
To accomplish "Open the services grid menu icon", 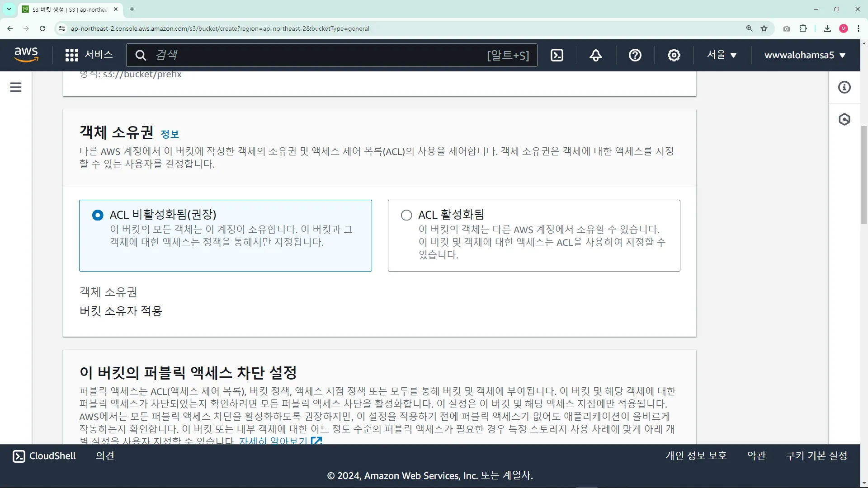I will pyautogui.click(x=71, y=55).
